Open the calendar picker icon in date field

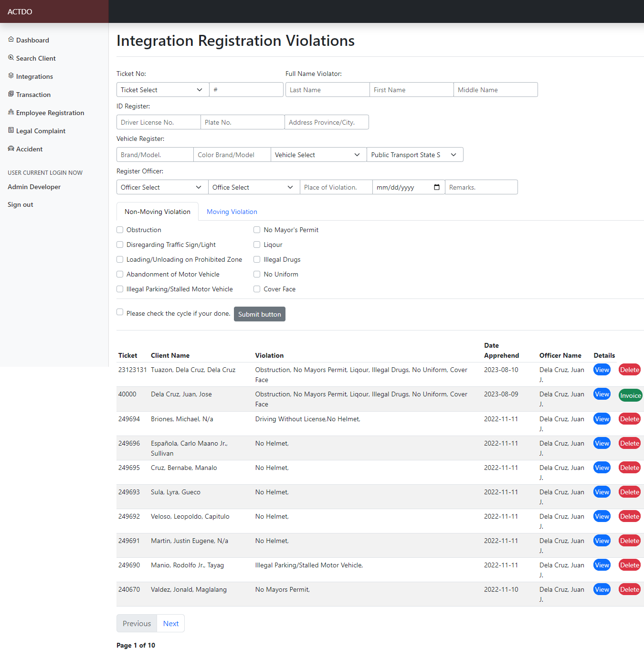tap(436, 187)
